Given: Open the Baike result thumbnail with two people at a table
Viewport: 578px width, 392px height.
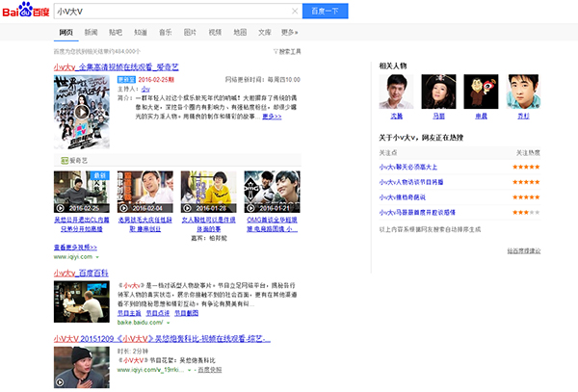Looking at the screenshot, I should click(x=82, y=301).
